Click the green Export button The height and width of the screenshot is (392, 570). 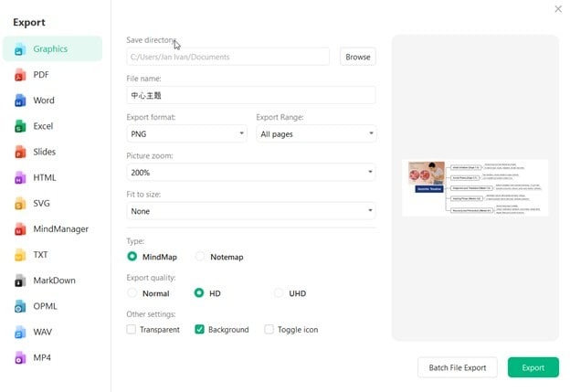click(533, 367)
